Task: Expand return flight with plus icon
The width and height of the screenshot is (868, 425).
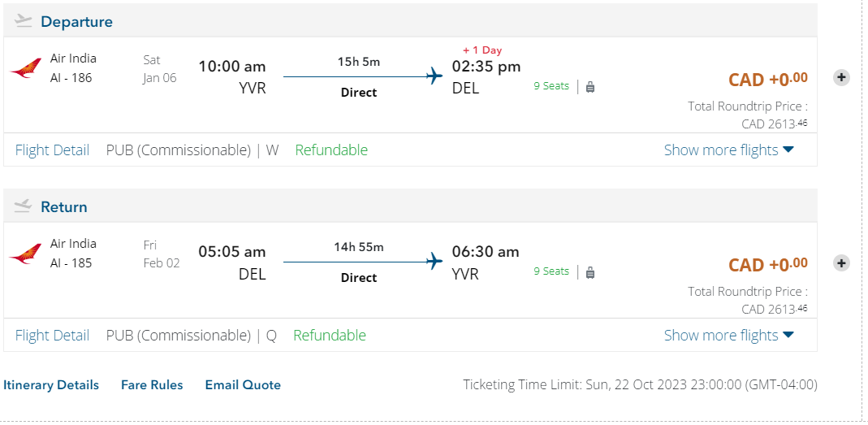Action: [x=842, y=263]
